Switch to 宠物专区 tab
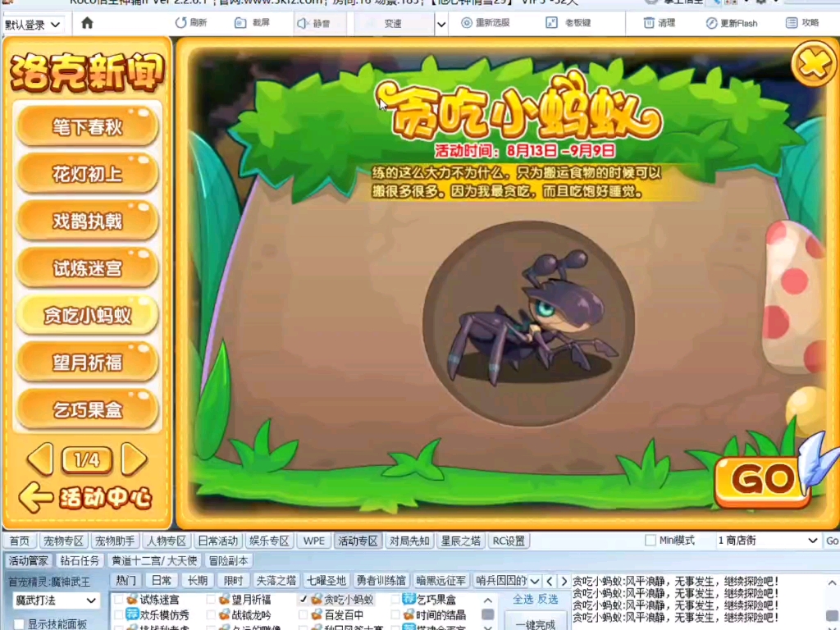The height and width of the screenshot is (630, 840). [63, 541]
